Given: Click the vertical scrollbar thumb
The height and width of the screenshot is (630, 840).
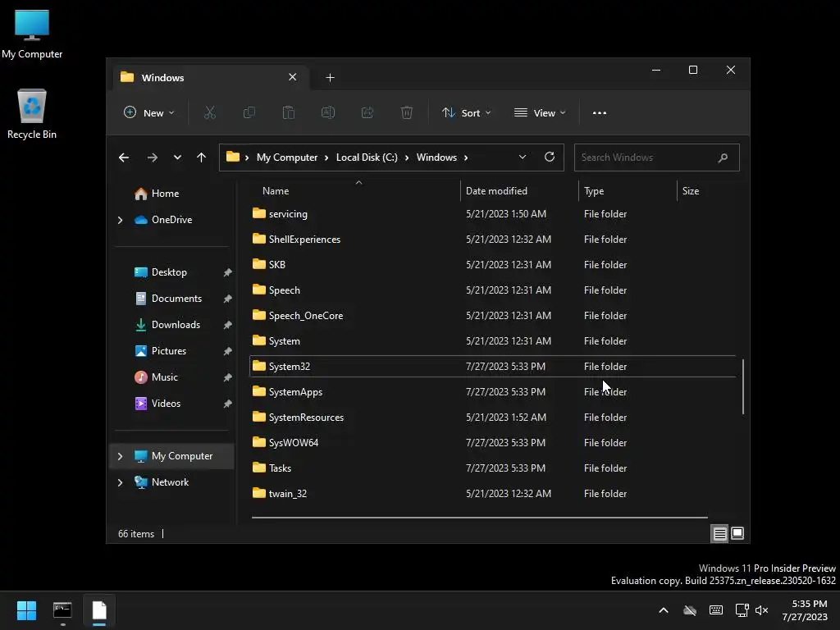Looking at the screenshot, I should click(x=743, y=387).
